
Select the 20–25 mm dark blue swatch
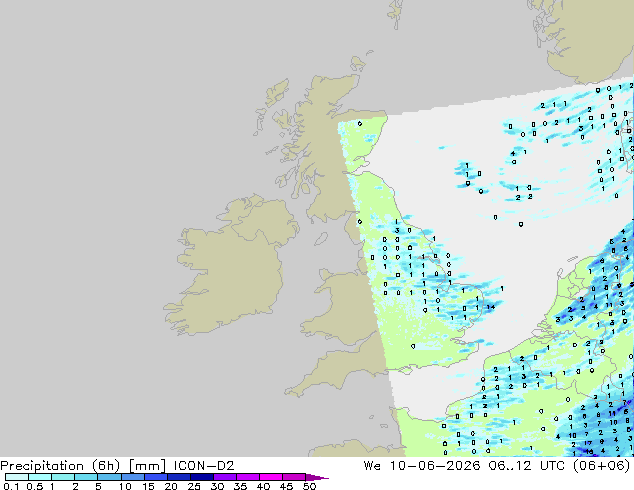pos(178,477)
